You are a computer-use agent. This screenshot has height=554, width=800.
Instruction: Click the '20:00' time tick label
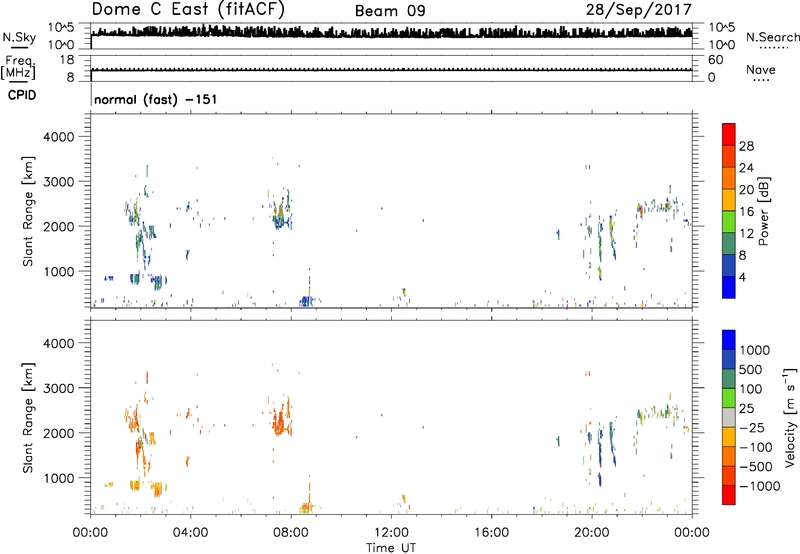click(591, 533)
